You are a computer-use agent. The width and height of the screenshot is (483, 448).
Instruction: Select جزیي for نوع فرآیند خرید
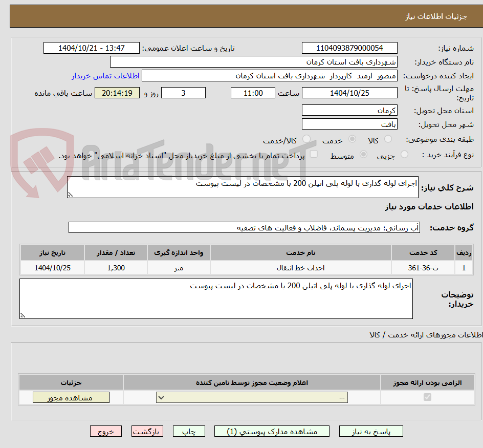(x=404, y=155)
